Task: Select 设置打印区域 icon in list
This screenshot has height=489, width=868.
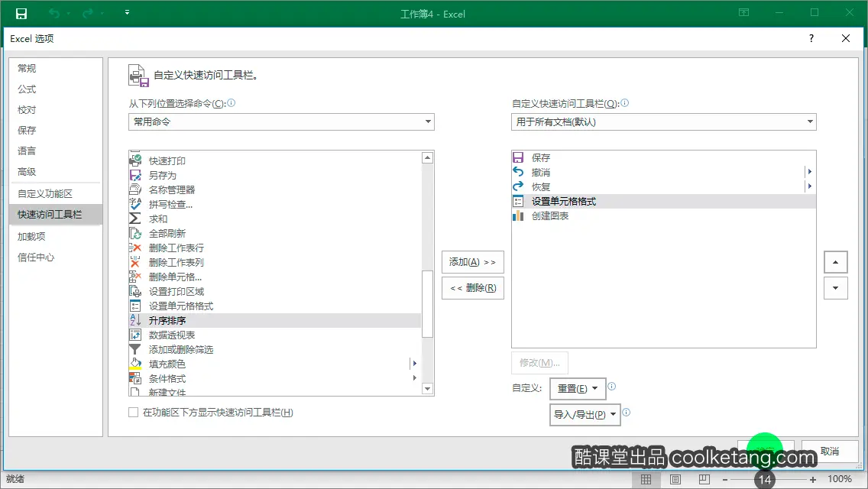Action: [x=135, y=291]
